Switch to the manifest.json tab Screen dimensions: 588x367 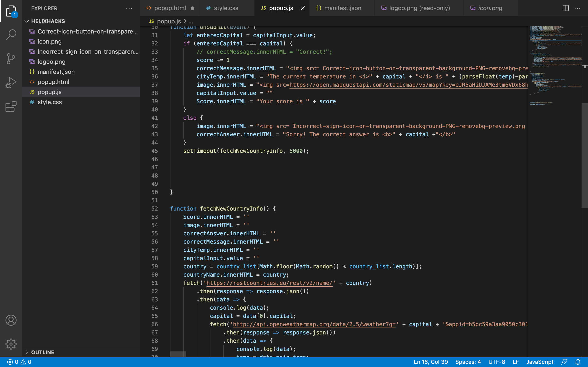point(342,8)
